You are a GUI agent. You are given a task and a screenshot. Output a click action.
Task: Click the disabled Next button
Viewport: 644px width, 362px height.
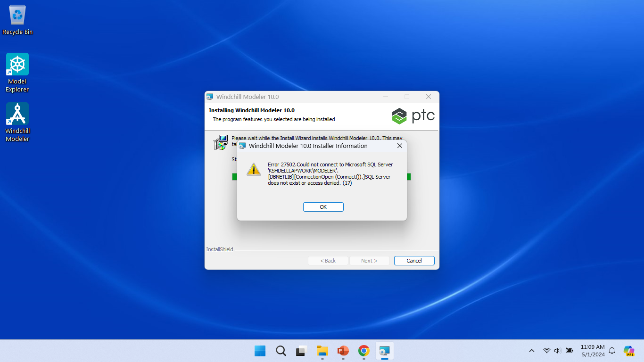(x=369, y=260)
